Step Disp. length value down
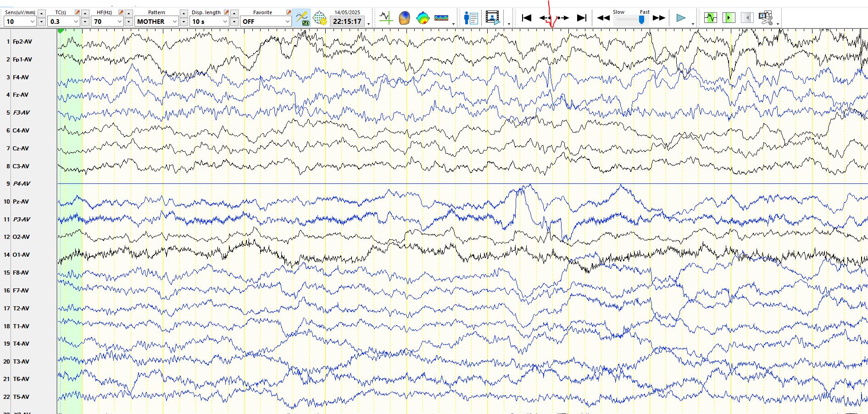Image resolution: width=868 pixels, height=414 pixels. pos(234,22)
